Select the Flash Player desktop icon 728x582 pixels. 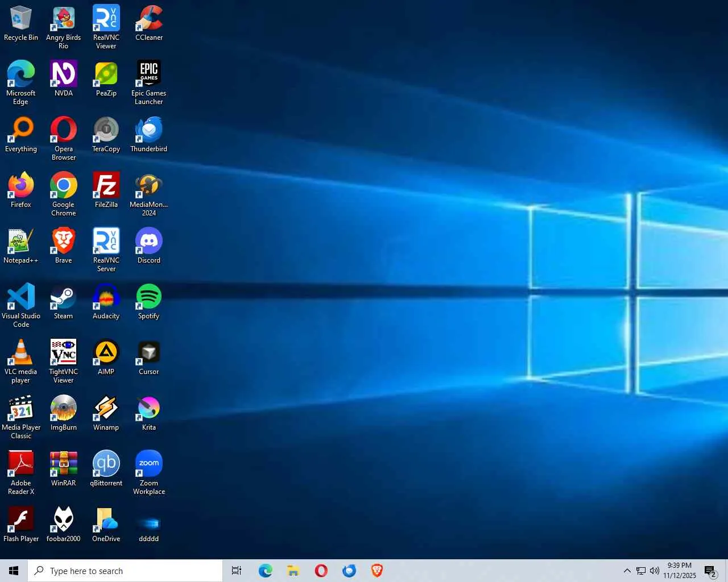tap(21, 524)
